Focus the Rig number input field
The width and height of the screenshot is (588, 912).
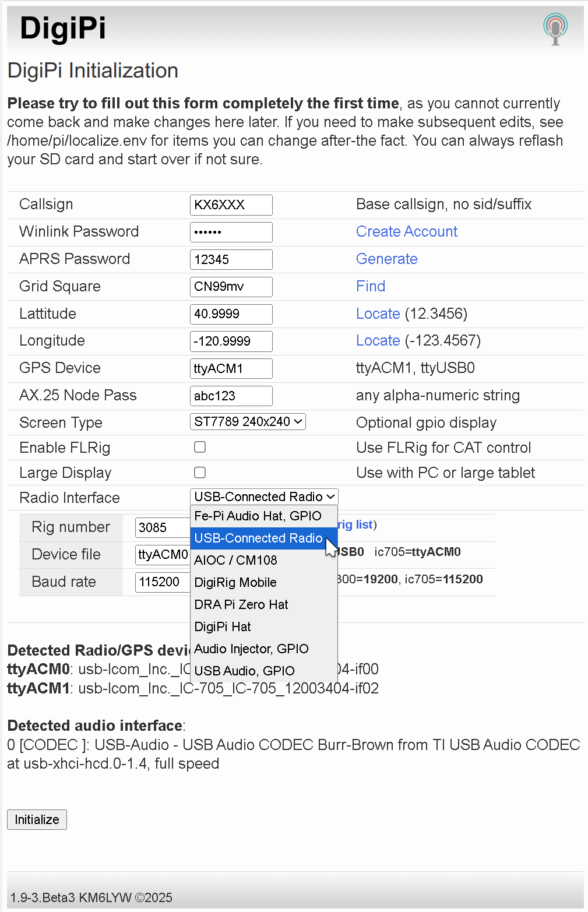pos(163,527)
